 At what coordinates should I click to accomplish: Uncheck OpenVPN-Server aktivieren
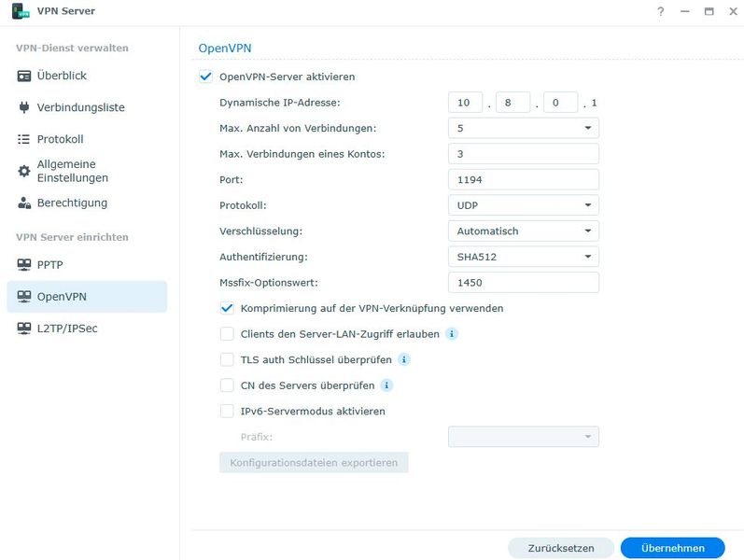coord(206,77)
